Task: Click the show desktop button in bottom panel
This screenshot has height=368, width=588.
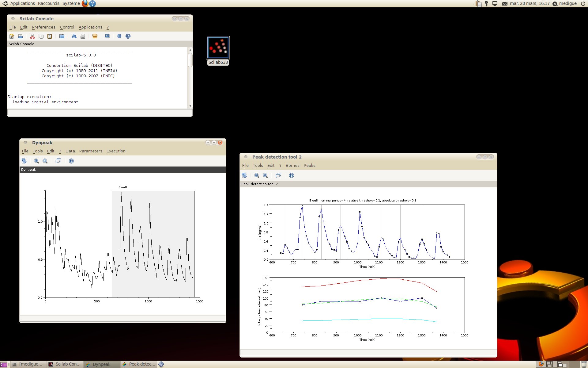Action: point(3,364)
